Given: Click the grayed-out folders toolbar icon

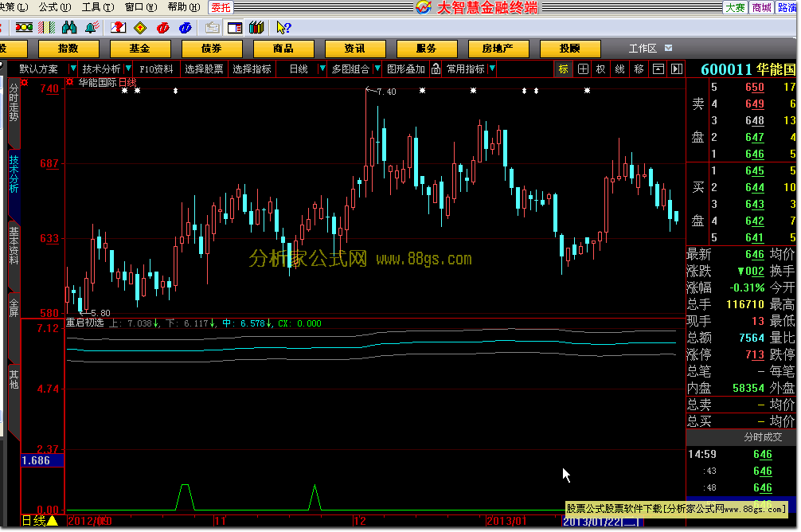Looking at the screenshot, I should (x=212, y=28).
